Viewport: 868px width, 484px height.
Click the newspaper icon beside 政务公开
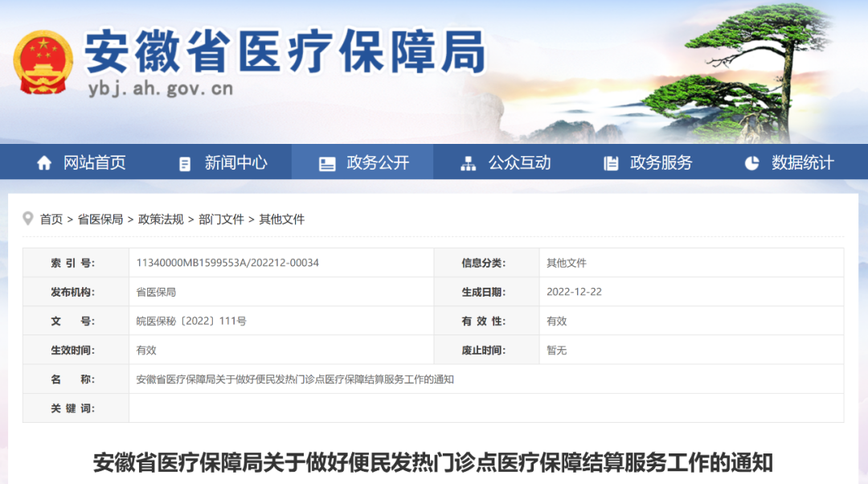(327, 163)
